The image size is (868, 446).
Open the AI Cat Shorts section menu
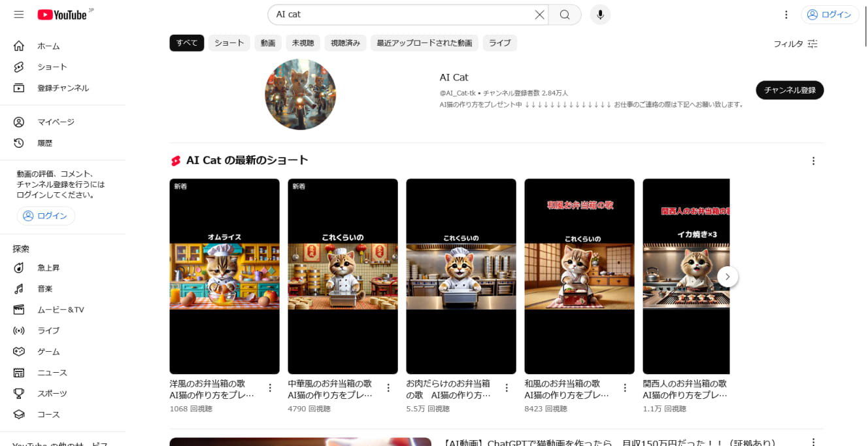point(814,160)
